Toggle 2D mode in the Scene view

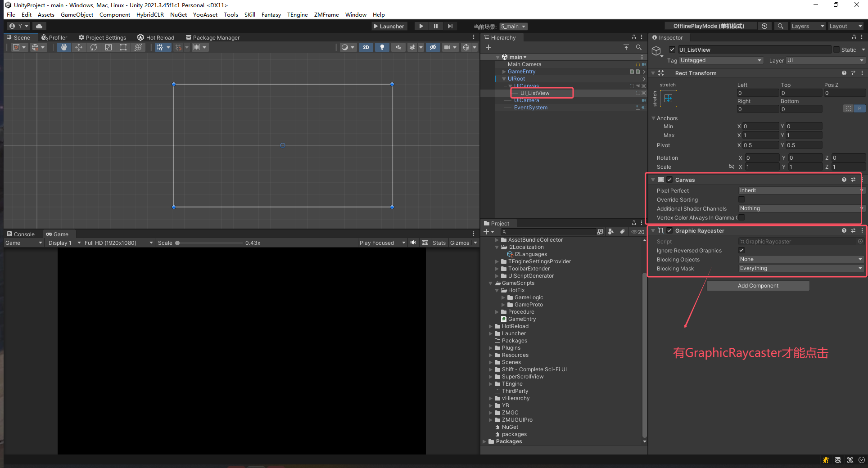pos(366,47)
